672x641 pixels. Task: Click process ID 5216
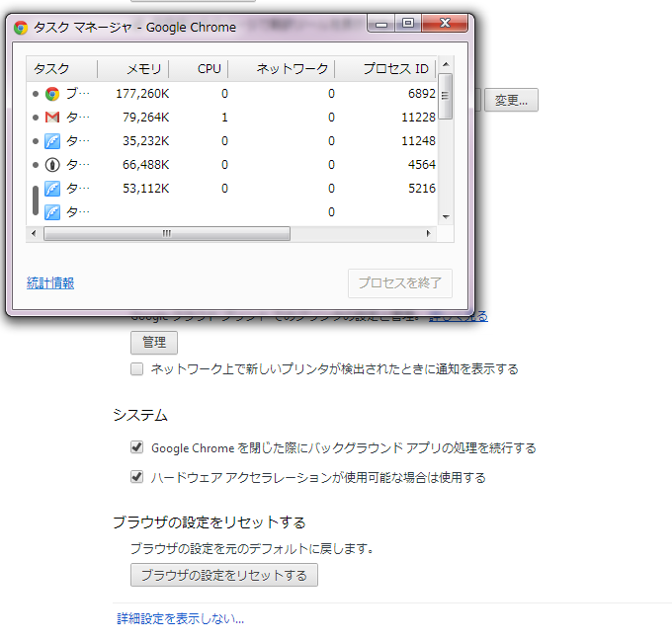coord(422,189)
